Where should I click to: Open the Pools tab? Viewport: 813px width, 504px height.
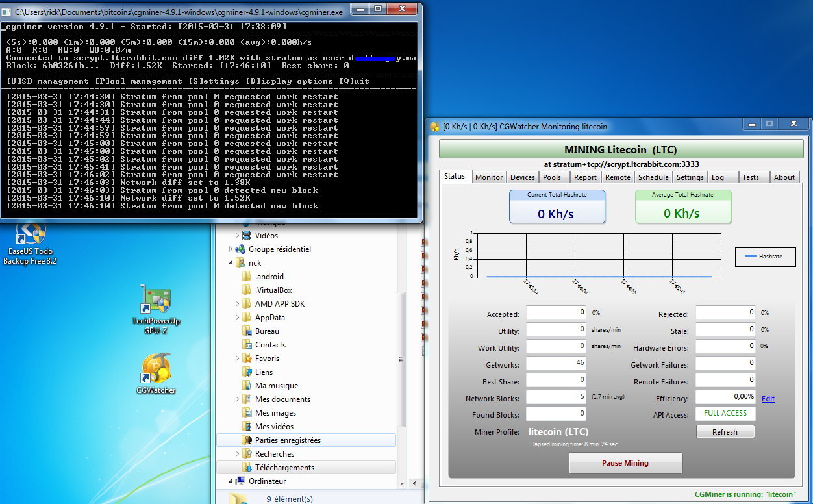[x=552, y=177]
